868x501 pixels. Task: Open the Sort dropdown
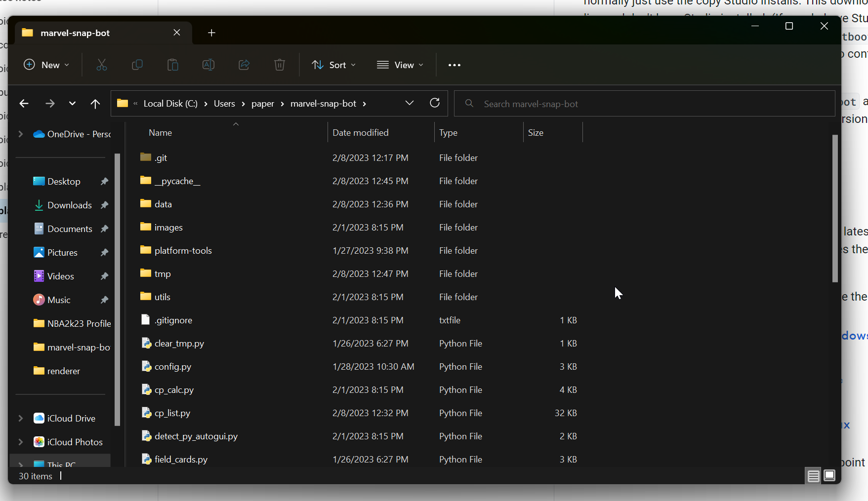click(334, 65)
